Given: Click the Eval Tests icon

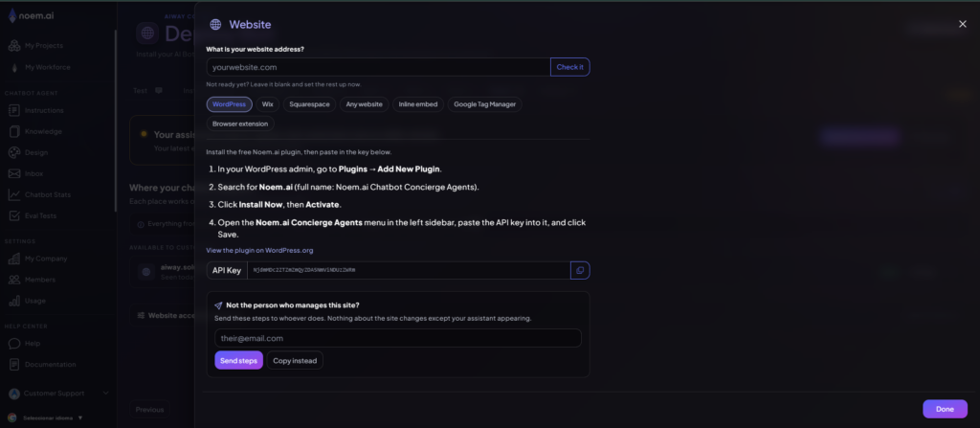Looking at the screenshot, I should 13,215.
